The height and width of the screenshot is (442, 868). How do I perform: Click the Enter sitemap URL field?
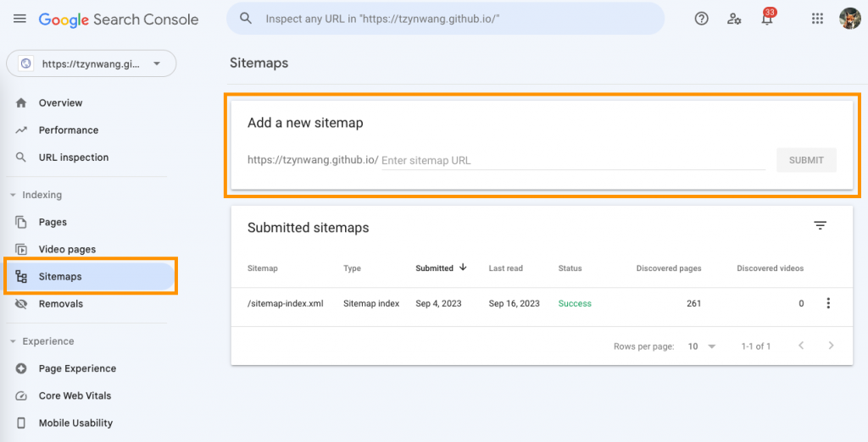point(573,160)
